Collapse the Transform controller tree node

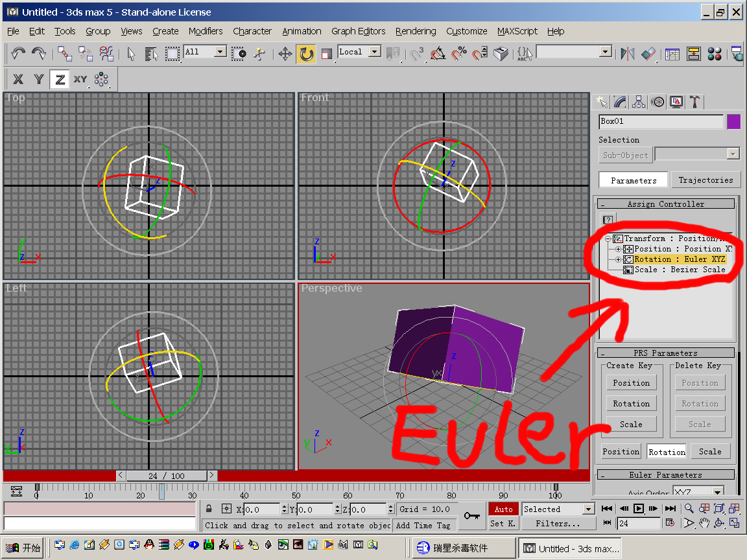(x=608, y=239)
